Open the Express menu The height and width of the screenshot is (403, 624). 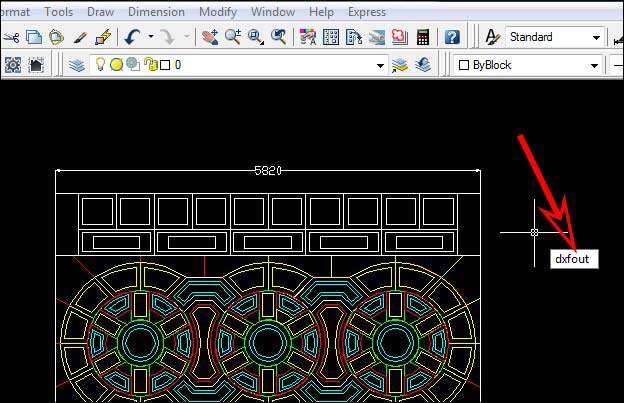coord(367,12)
